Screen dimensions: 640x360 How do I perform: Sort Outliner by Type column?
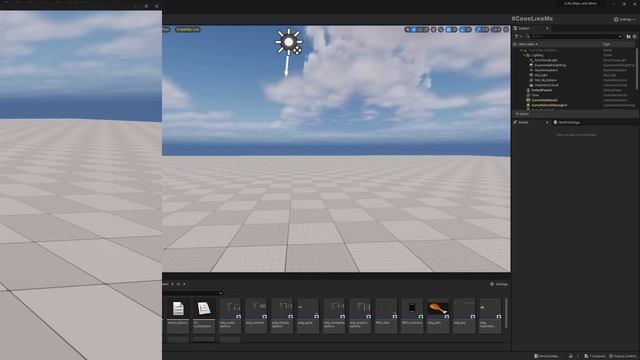(607, 44)
